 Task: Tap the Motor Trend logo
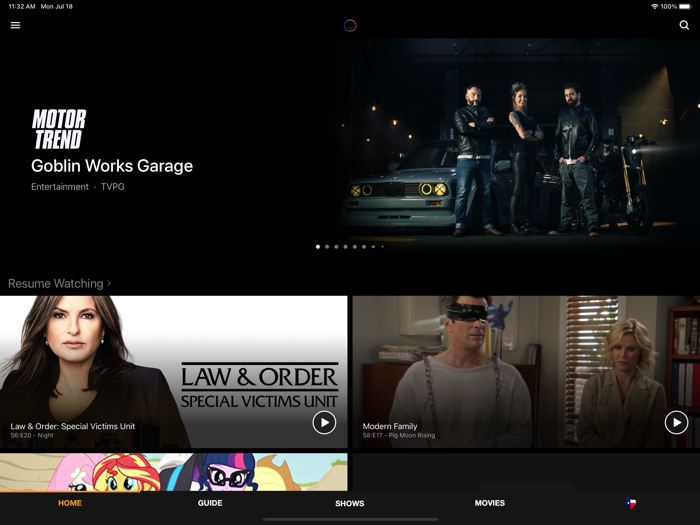click(x=59, y=129)
